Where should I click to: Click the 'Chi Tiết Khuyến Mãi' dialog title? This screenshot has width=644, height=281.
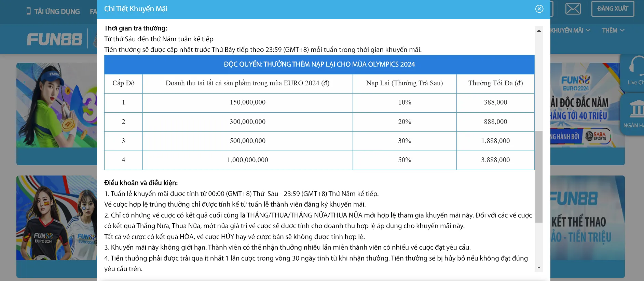click(x=136, y=9)
